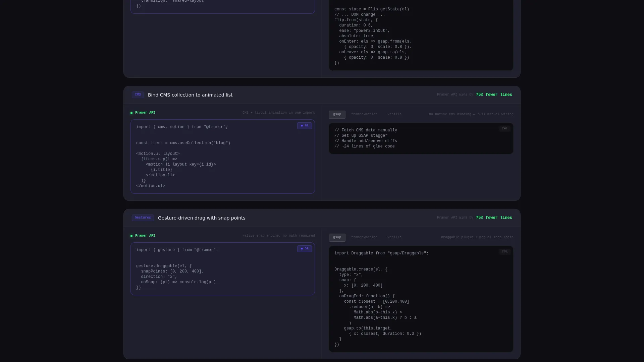
Task: Click the 'gsap.to(this.target,' code line
Action: 368,328
